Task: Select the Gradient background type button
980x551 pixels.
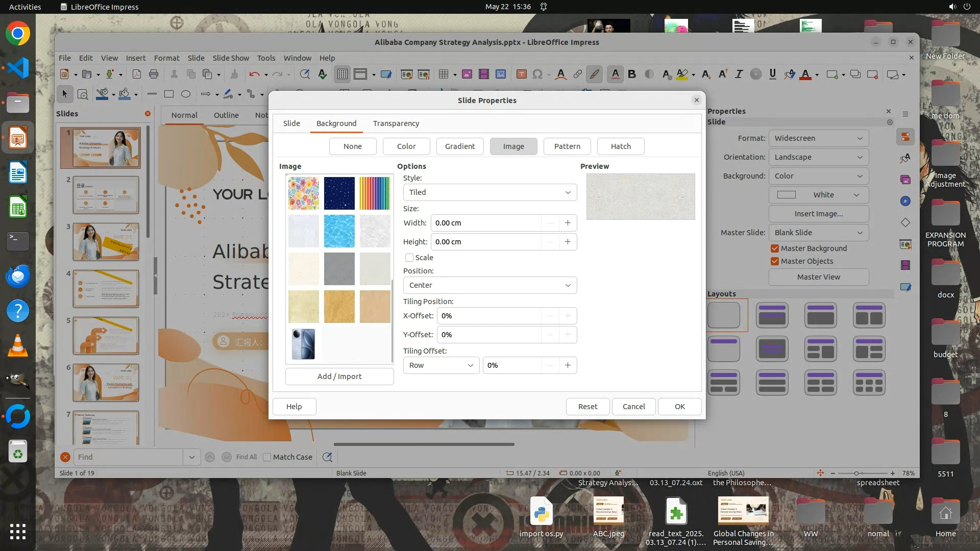Action: pos(459,146)
